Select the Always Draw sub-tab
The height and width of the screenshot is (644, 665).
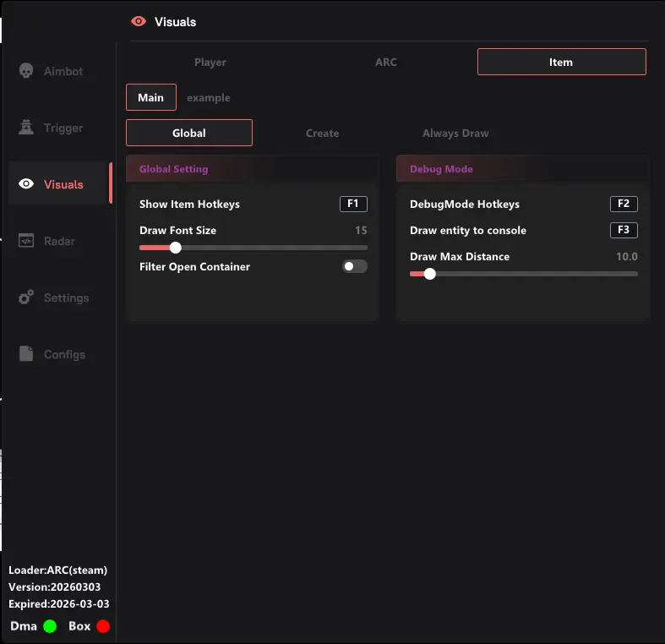pyautogui.click(x=455, y=133)
